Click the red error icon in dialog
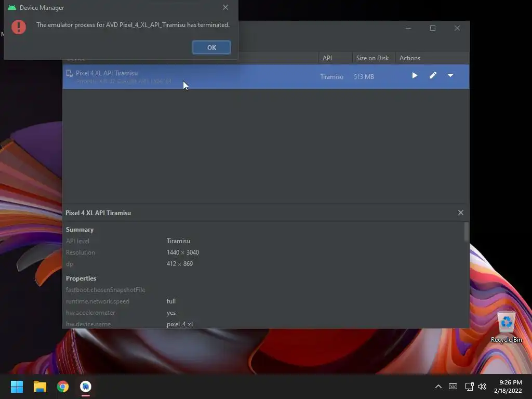This screenshot has height=399, width=532. 19,27
